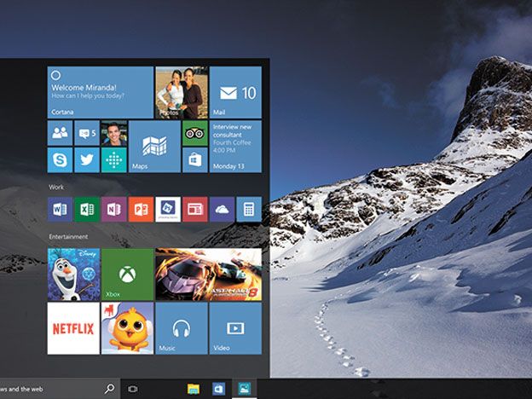Open the Photos live tile
The image size is (532, 399).
(182, 92)
